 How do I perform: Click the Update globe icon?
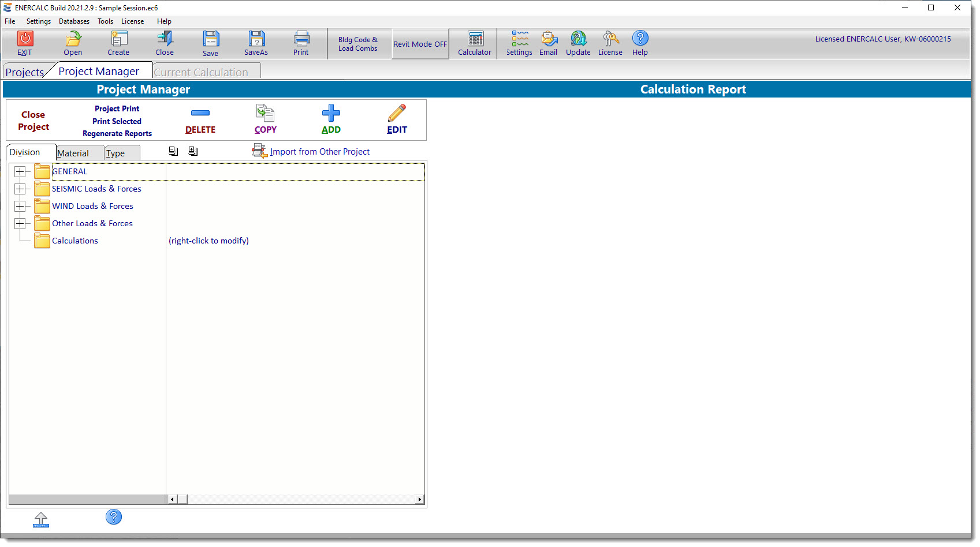tap(578, 39)
